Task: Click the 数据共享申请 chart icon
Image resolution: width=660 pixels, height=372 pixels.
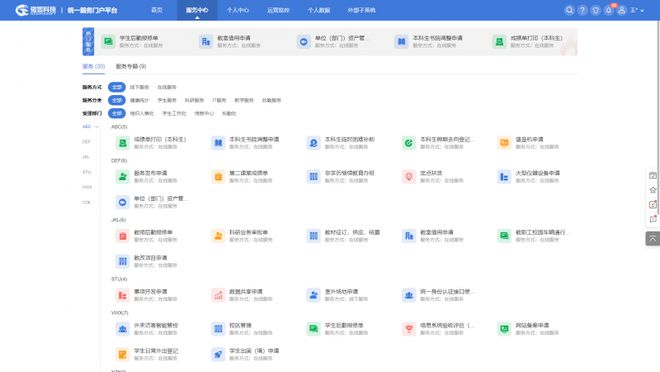Action: point(218,295)
